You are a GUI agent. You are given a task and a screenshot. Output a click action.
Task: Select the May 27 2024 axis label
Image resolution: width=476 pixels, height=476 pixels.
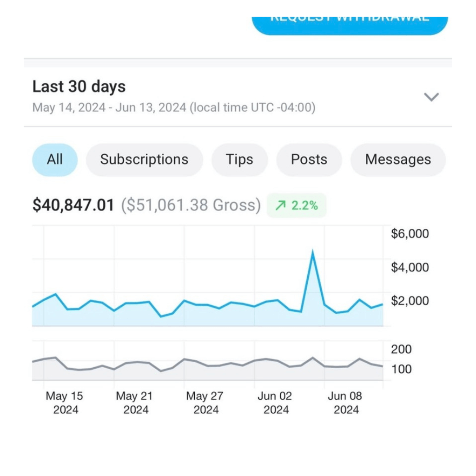(x=205, y=403)
